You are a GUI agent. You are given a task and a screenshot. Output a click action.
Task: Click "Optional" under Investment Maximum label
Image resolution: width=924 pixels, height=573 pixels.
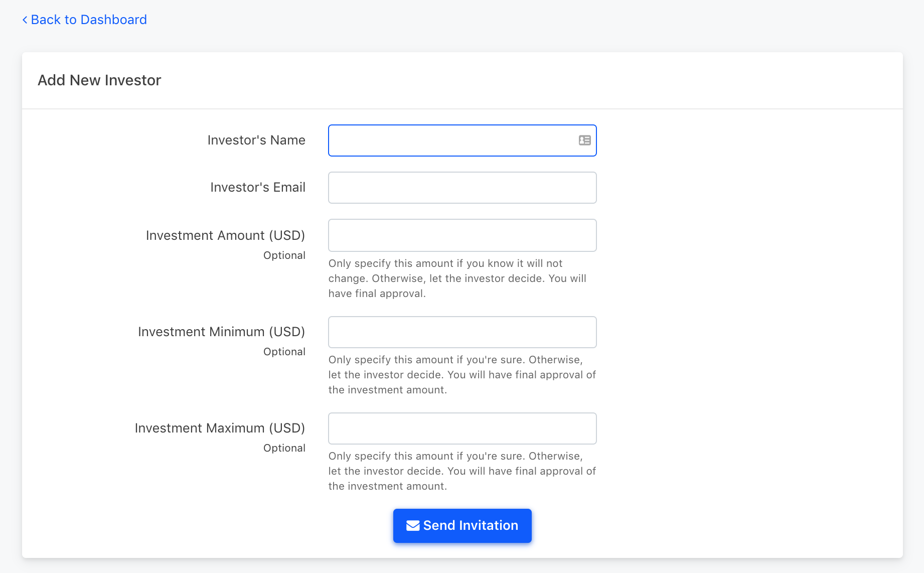[284, 448]
